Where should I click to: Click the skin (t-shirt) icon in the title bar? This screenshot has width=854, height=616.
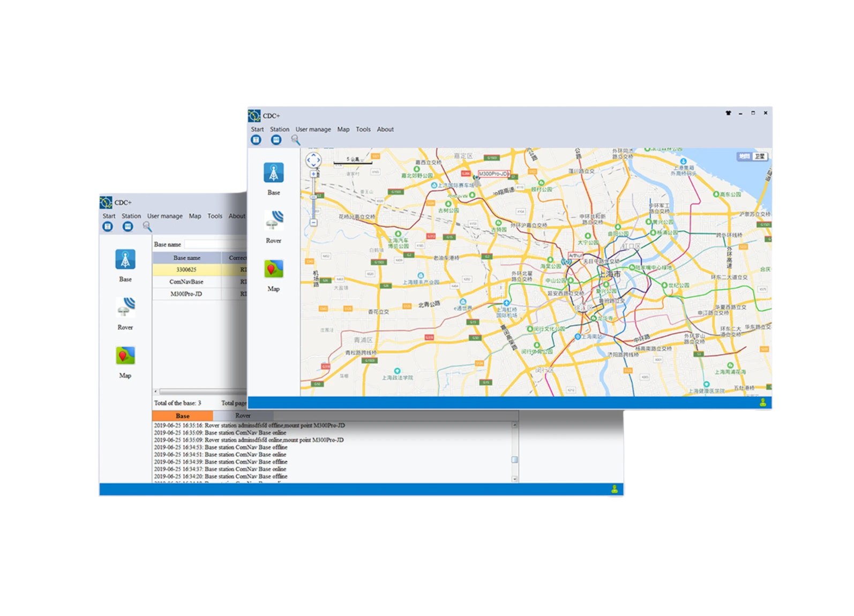click(728, 113)
